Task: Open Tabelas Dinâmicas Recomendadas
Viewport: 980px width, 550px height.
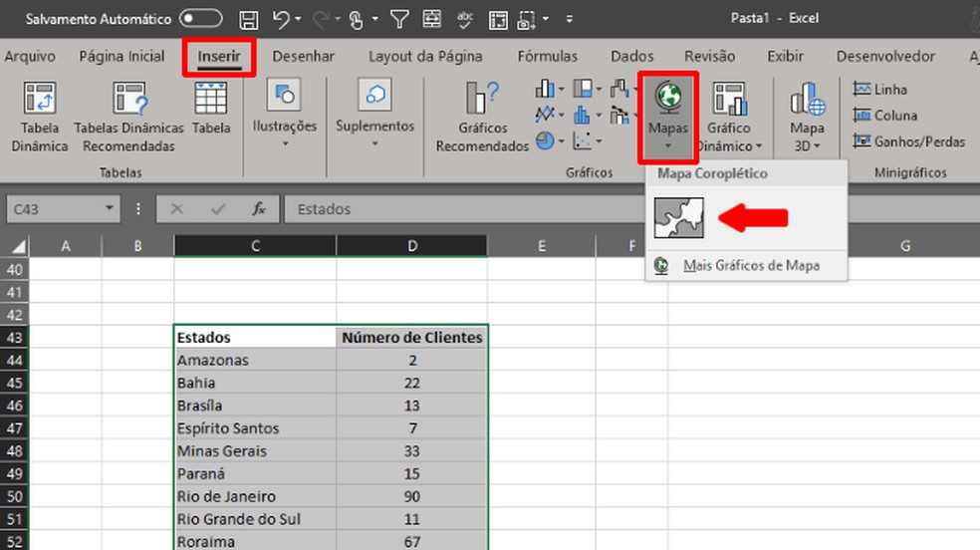Action: 129,100
